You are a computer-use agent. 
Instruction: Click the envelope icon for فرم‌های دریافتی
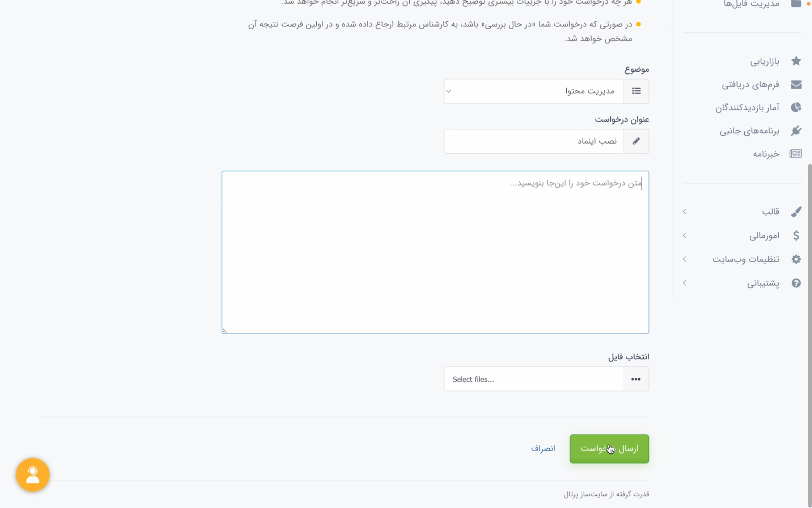[x=796, y=84]
